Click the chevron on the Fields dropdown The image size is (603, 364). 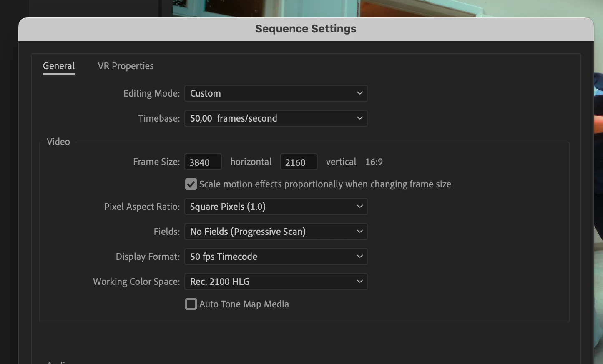pos(359,232)
